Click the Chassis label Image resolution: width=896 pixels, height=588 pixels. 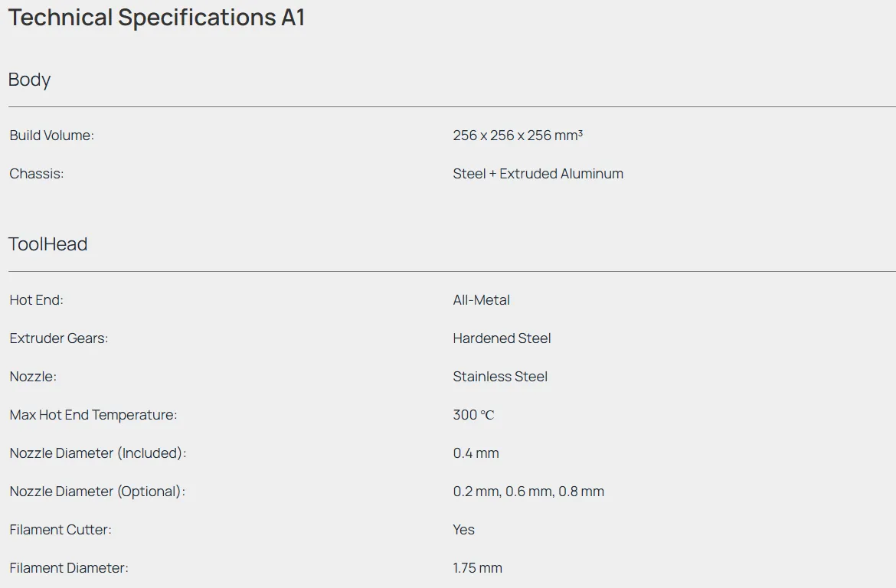click(x=36, y=174)
